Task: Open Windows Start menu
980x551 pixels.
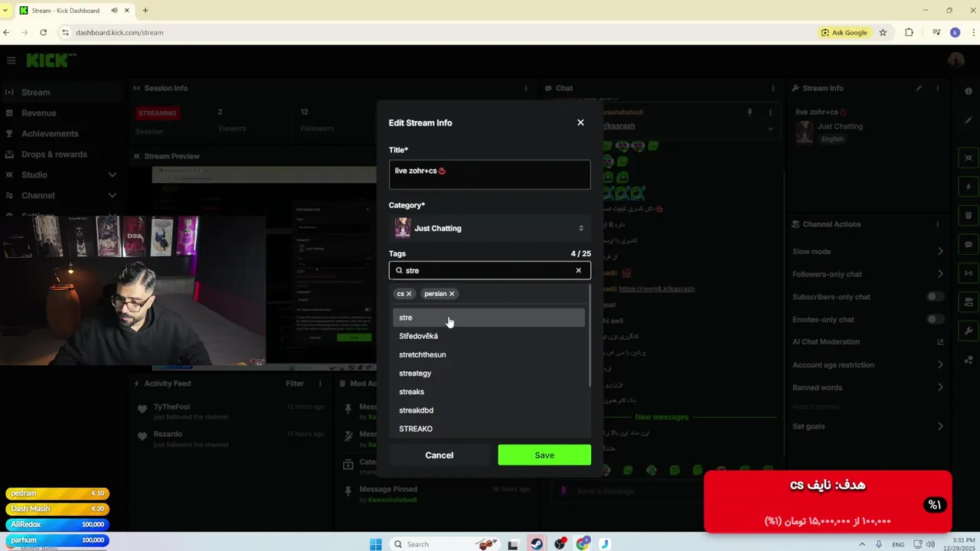Action: pyautogui.click(x=376, y=544)
